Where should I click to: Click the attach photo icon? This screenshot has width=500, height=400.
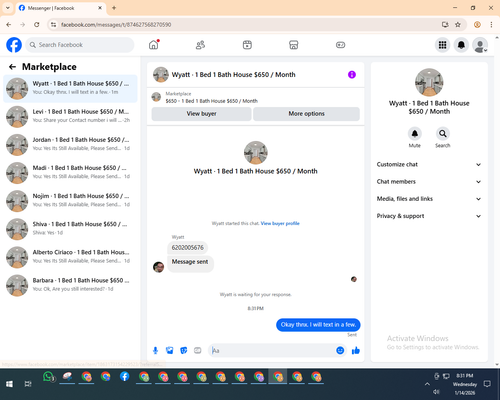(170, 350)
